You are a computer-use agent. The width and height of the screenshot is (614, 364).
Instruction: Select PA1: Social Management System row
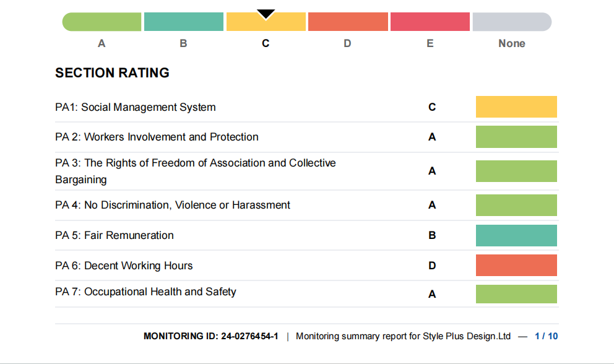tap(136, 107)
